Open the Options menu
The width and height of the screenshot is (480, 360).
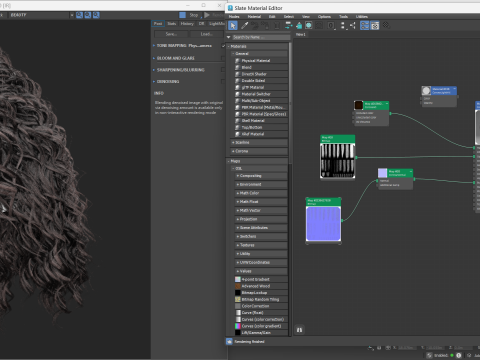tap(324, 17)
